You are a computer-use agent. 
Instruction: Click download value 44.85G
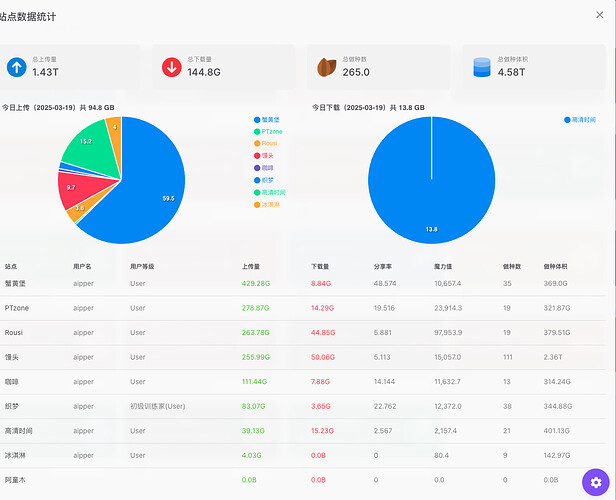click(x=323, y=332)
